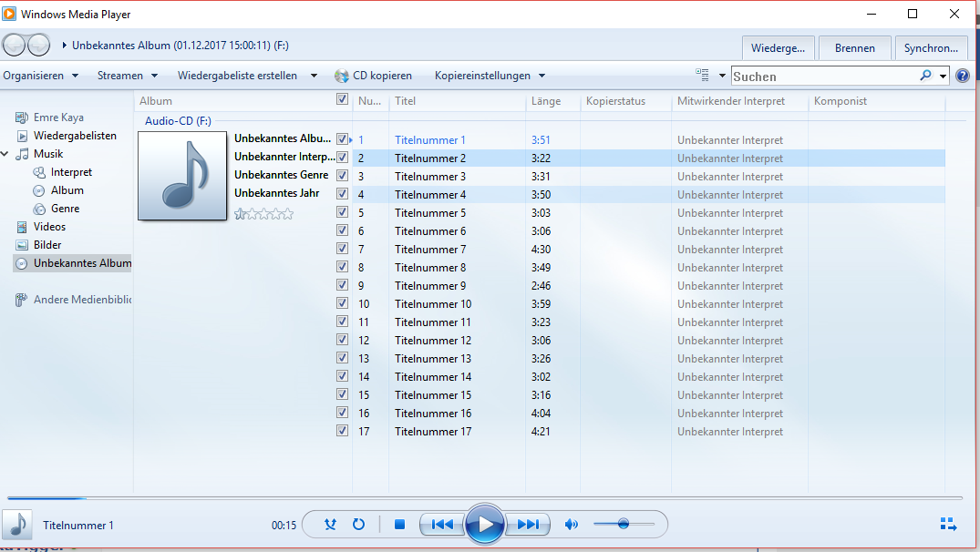
Task: Uncheck track 2 checkbox
Action: pos(342,157)
